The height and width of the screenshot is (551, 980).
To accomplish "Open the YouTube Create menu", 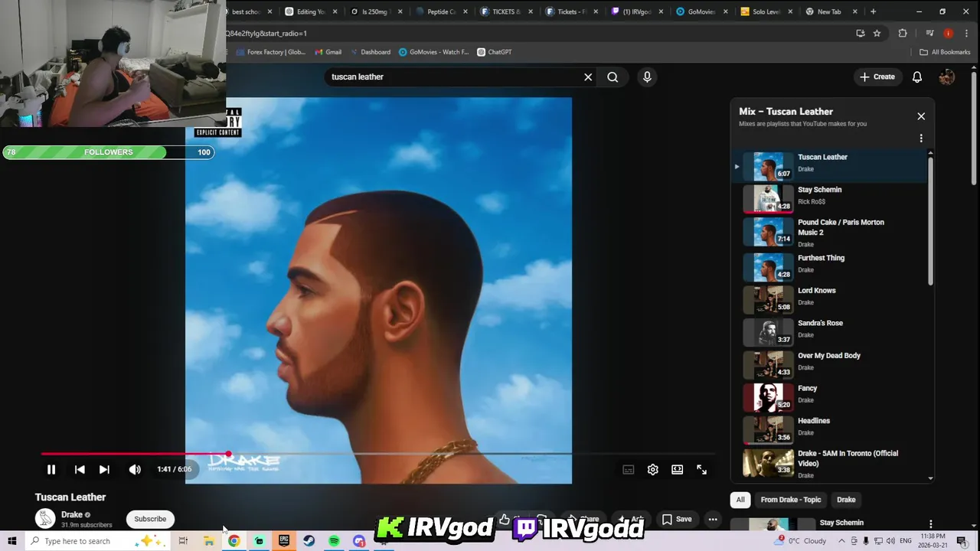I will tap(877, 77).
